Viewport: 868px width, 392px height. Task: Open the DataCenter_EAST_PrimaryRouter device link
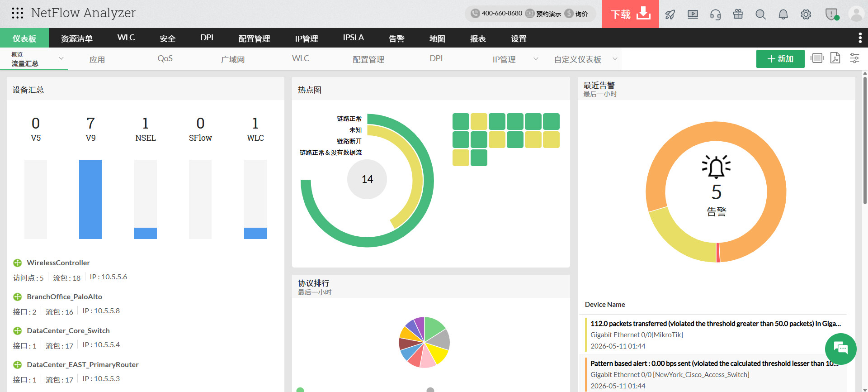point(83,364)
